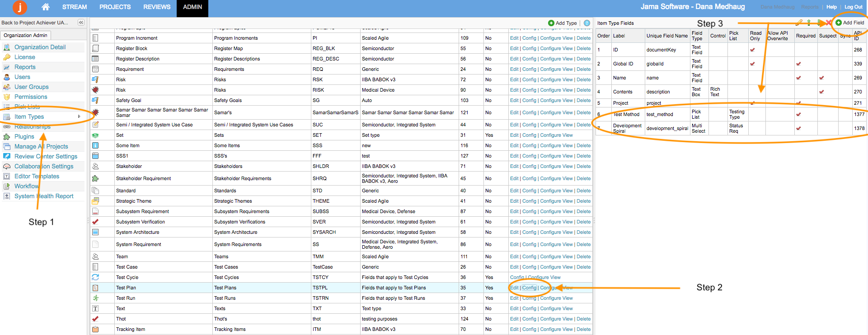Click the Program Increment row name

point(136,38)
